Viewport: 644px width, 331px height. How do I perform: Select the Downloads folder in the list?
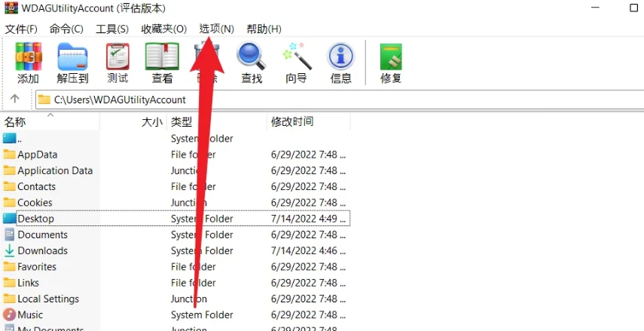tap(42, 250)
